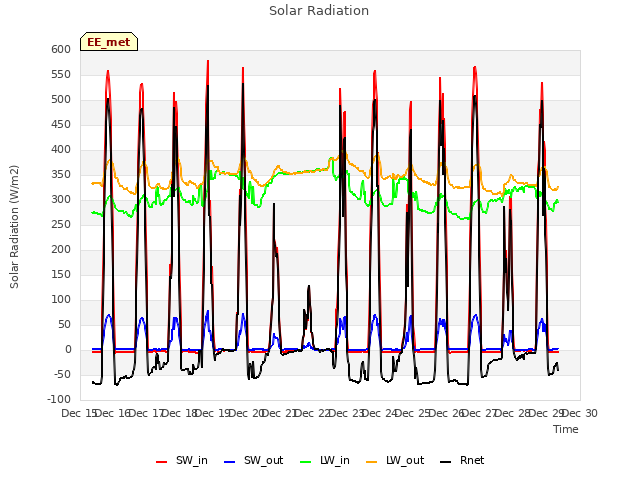Click the 250 y-axis tick label
Image resolution: width=640 pixels, height=480 pixels.
point(61,224)
